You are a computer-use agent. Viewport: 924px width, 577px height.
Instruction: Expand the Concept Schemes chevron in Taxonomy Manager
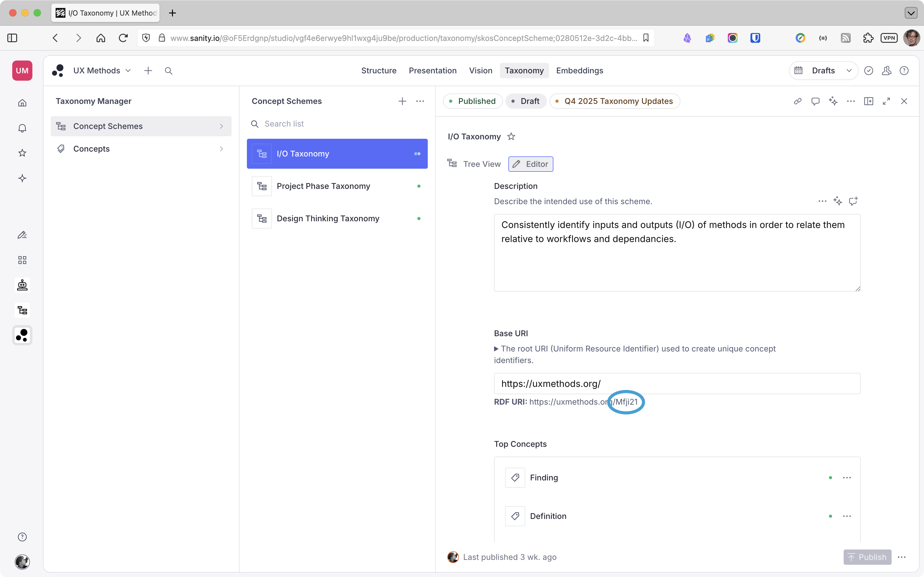point(221,126)
